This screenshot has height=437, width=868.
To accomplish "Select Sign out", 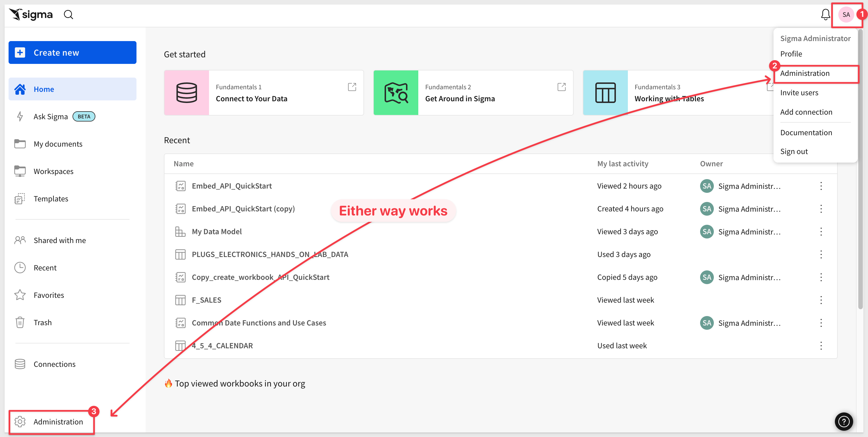I will (794, 151).
